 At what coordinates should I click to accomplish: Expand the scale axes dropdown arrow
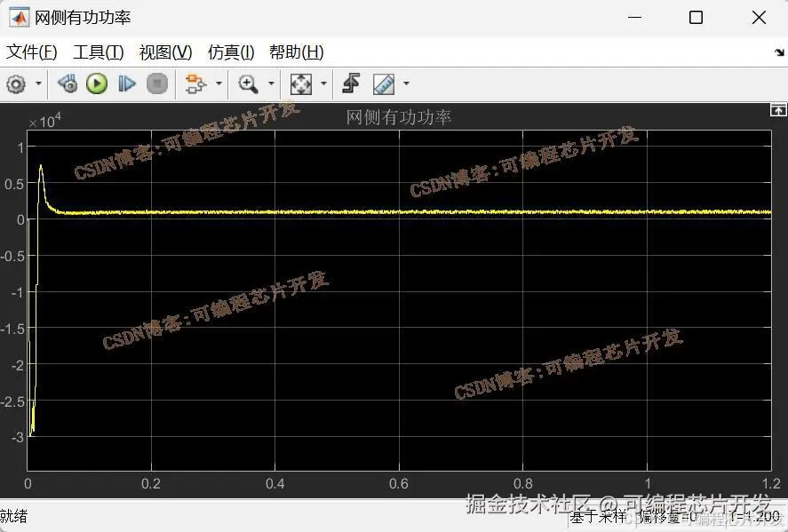coord(323,83)
